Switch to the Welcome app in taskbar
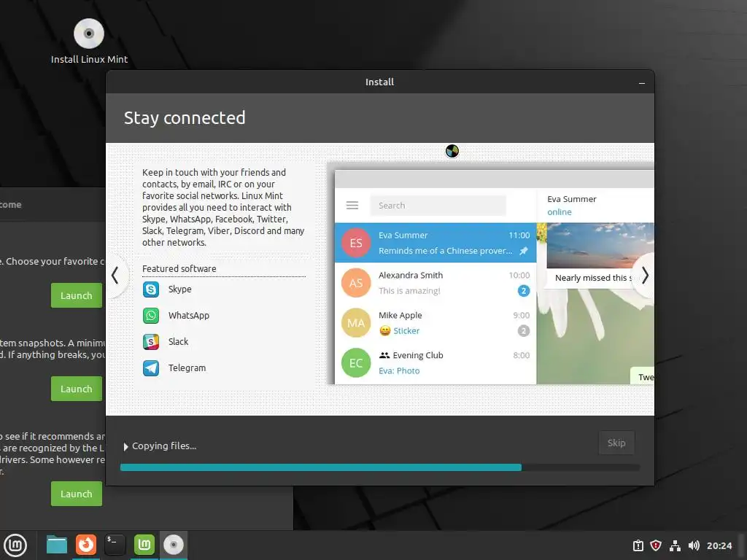747x560 pixels. coord(144,545)
